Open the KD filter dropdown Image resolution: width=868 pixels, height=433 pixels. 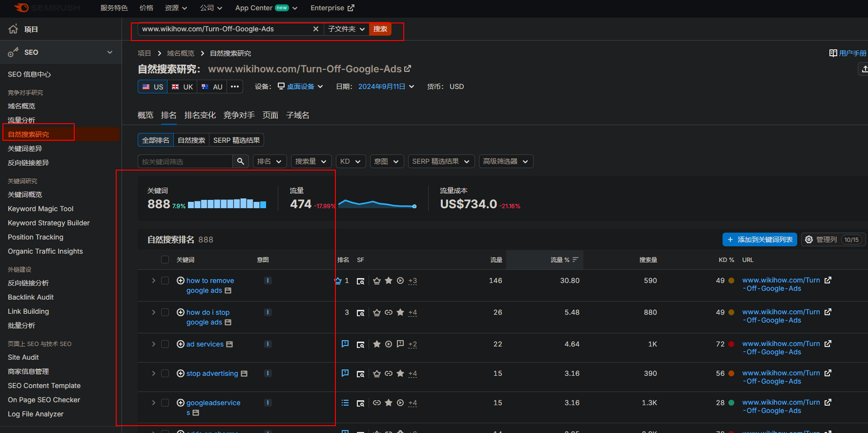pos(351,161)
